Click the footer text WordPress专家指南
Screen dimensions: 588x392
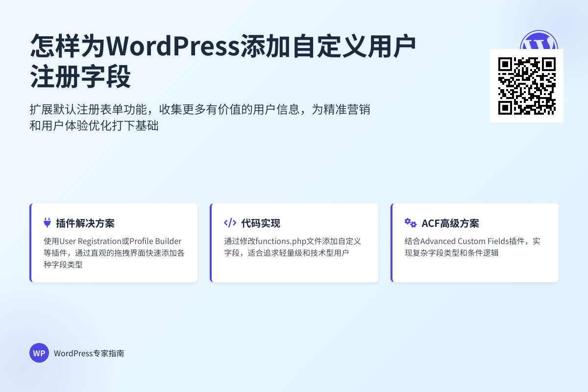(89, 353)
